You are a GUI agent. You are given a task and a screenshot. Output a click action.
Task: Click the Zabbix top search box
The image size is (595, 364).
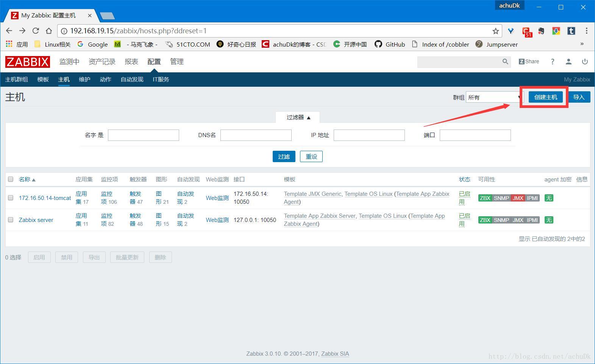click(459, 61)
